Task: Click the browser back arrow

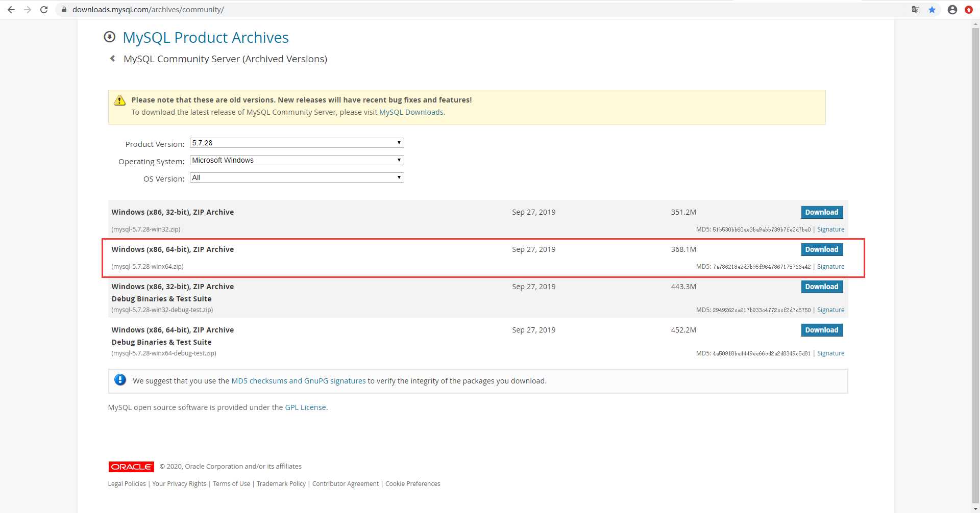Action: click(x=11, y=10)
